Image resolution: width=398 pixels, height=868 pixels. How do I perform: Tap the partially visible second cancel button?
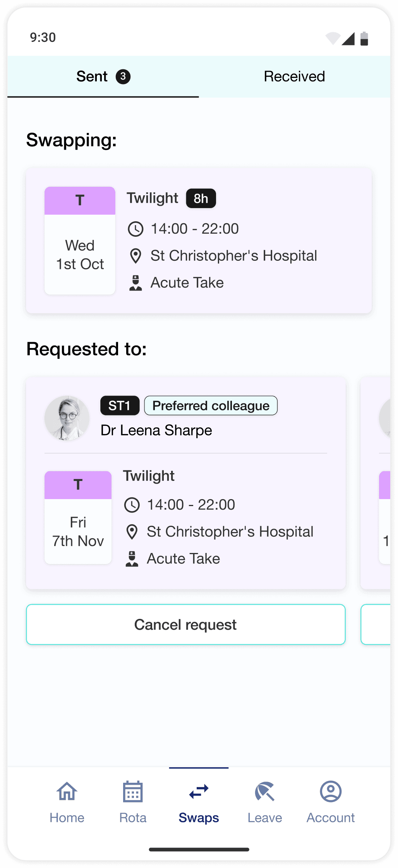(376, 624)
